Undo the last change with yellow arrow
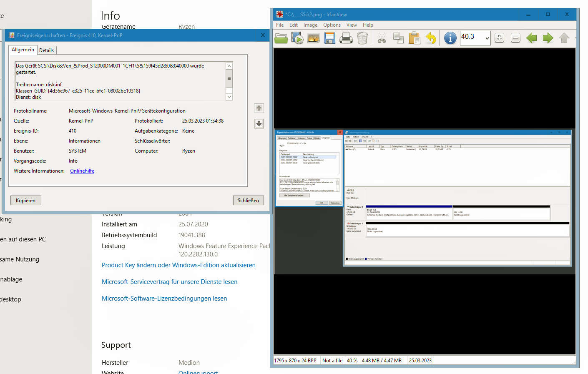This screenshot has width=588, height=374. [x=431, y=38]
